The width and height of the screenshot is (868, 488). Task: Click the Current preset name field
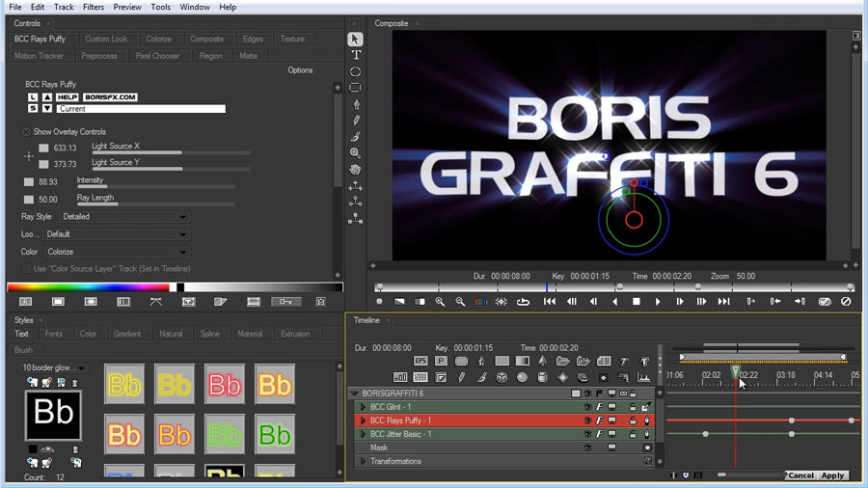click(141, 109)
